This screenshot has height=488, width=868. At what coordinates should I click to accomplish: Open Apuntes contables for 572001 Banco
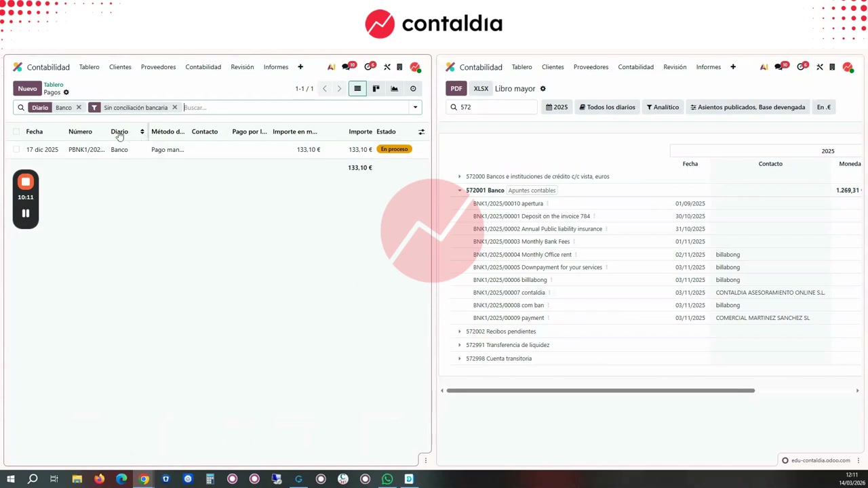532,190
